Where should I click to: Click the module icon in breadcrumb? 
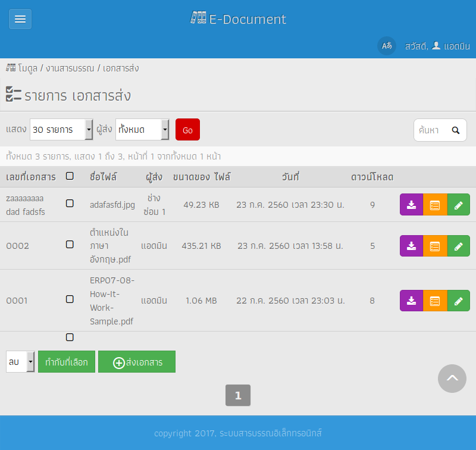pyautogui.click(x=11, y=68)
